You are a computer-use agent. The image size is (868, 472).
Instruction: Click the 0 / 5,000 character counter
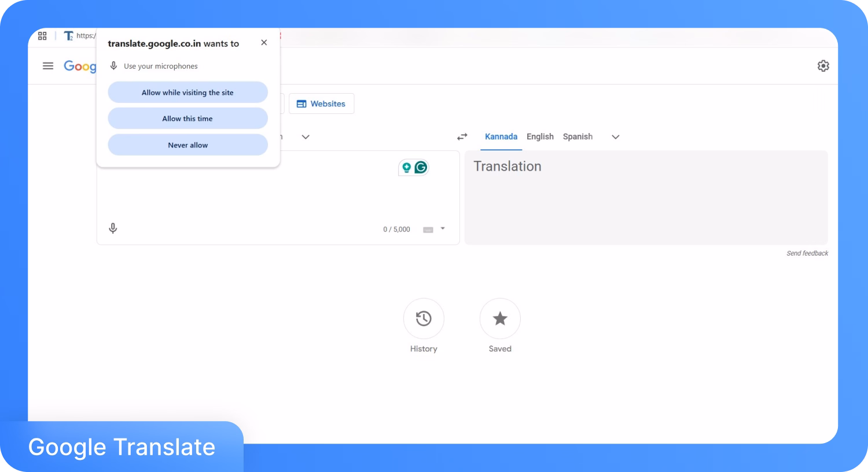point(396,230)
